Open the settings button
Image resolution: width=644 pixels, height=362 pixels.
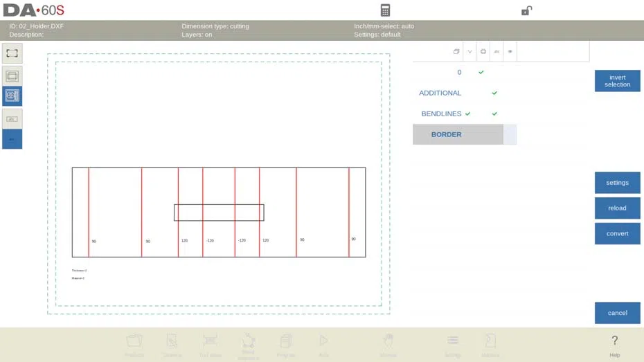pyautogui.click(x=617, y=183)
